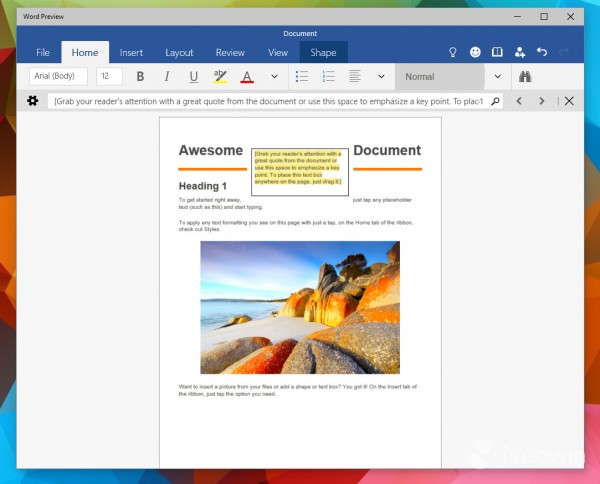Open the Review tab

coord(230,52)
